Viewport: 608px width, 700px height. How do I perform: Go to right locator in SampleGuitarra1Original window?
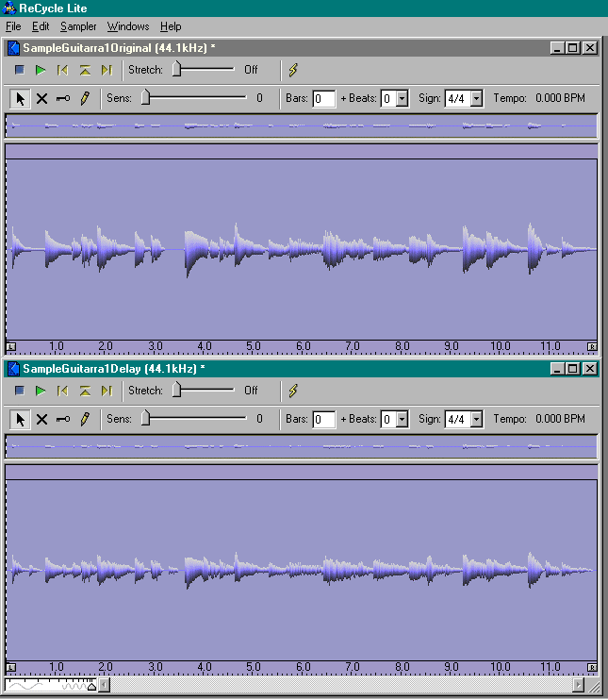pos(107,70)
